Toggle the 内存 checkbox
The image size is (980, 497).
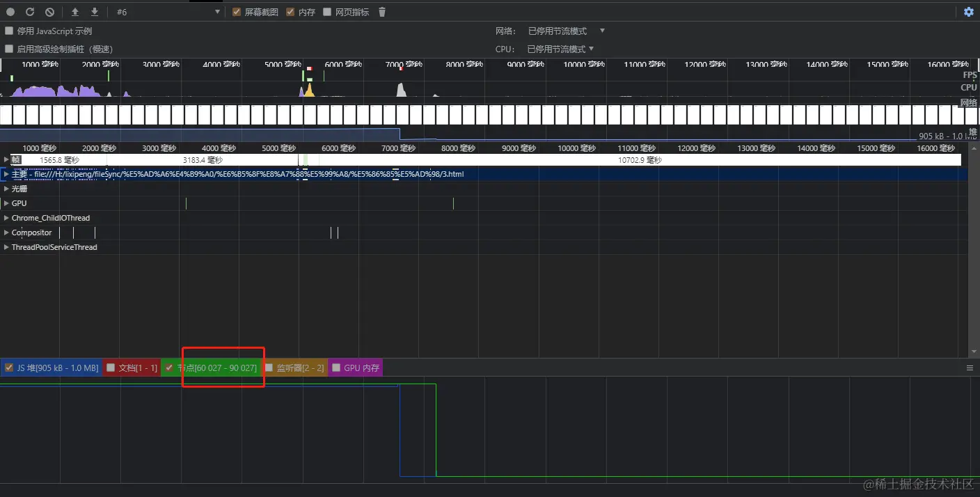(x=290, y=12)
